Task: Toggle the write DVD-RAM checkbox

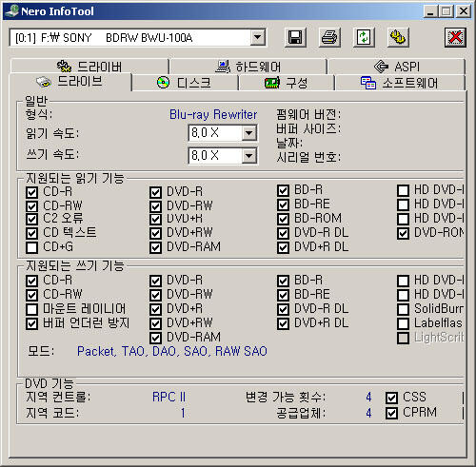Action: [x=155, y=338]
